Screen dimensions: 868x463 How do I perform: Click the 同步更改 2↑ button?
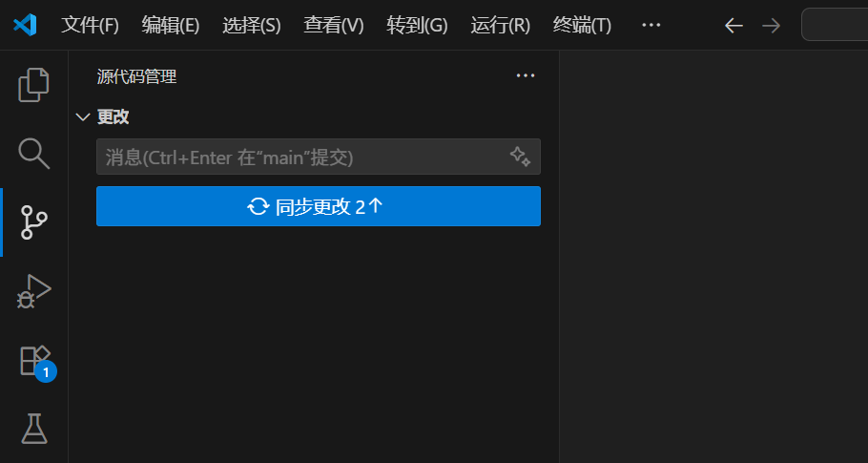pyautogui.click(x=319, y=206)
